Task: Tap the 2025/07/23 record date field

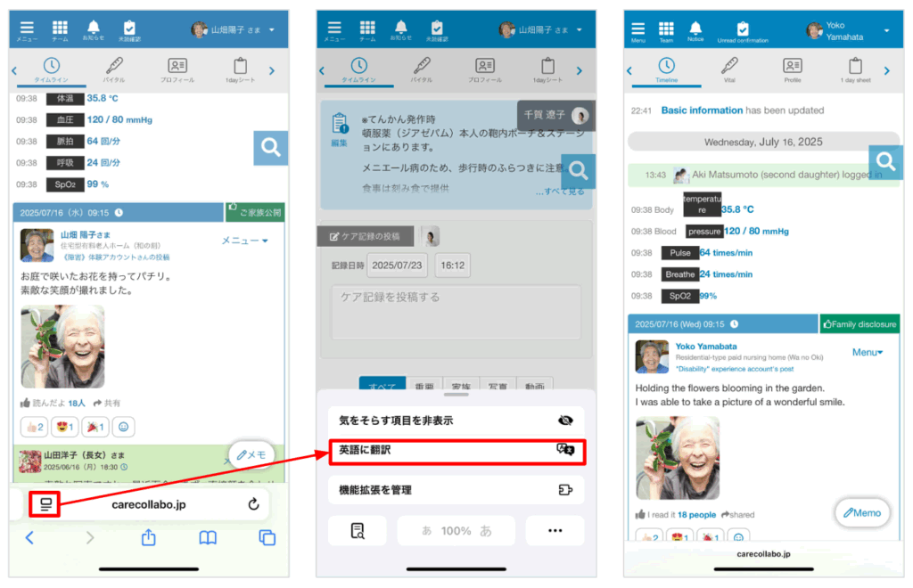Action: (x=397, y=265)
